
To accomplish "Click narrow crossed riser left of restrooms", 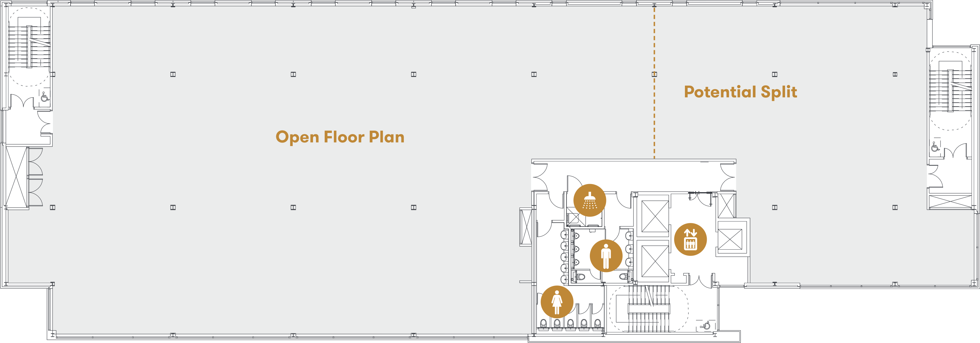I will pyautogui.click(x=526, y=227).
